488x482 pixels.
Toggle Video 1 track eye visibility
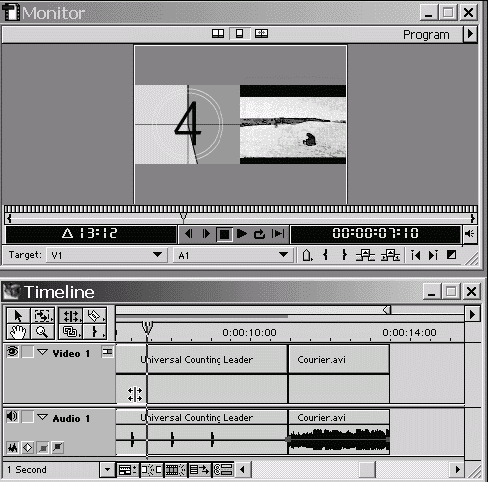pyautogui.click(x=12, y=351)
